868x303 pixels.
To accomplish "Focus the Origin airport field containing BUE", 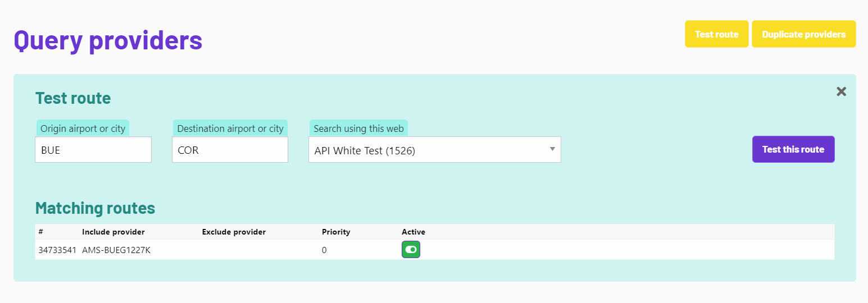I will tap(93, 150).
